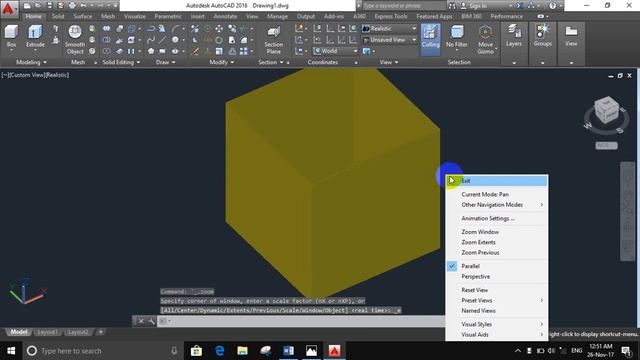Select the No Filter selection option
Viewport: 640px width, 360px height.
[456, 37]
